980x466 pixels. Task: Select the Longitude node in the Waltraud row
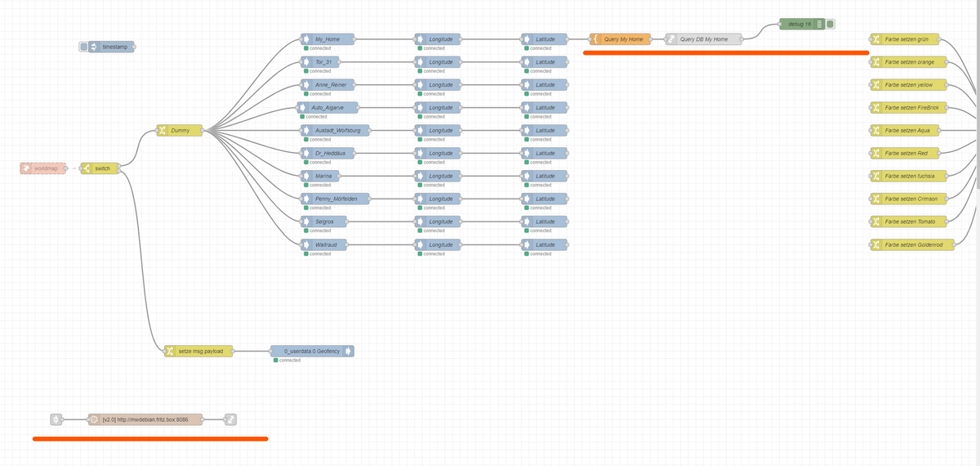pos(438,245)
